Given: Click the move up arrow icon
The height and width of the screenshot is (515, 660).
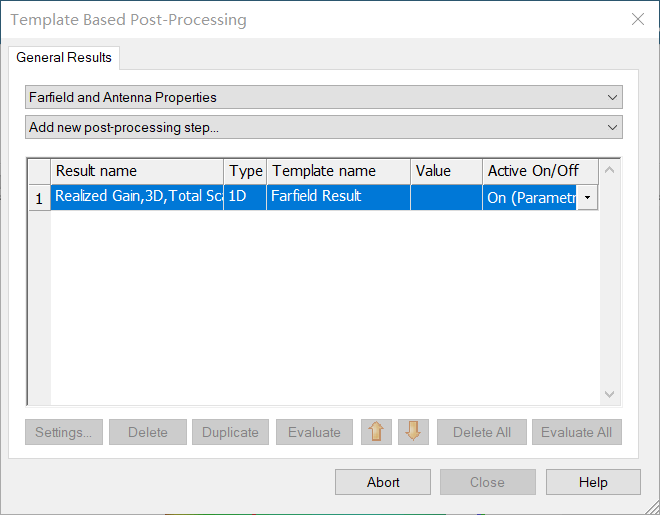Looking at the screenshot, I should (x=376, y=432).
